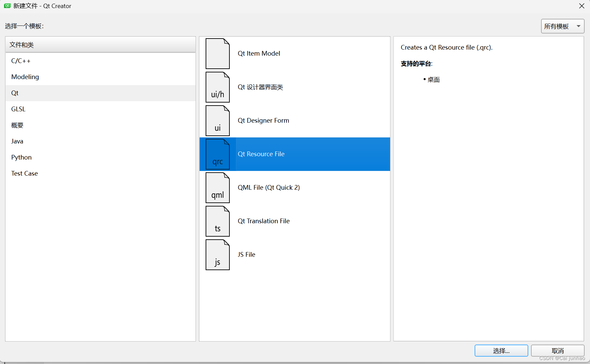Click the 选择... button
Screen dimensions: 590x364
click(501, 351)
